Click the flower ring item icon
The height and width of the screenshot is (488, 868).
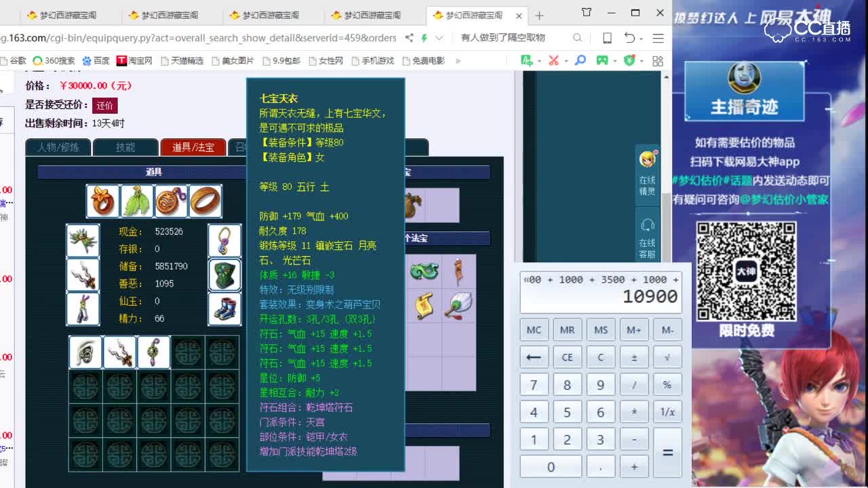pyautogui.click(x=103, y=201)
